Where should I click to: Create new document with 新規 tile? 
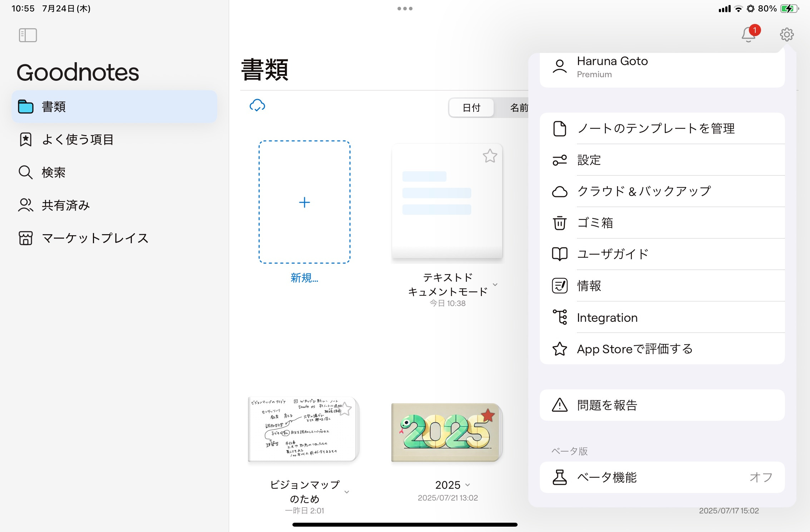304,202
